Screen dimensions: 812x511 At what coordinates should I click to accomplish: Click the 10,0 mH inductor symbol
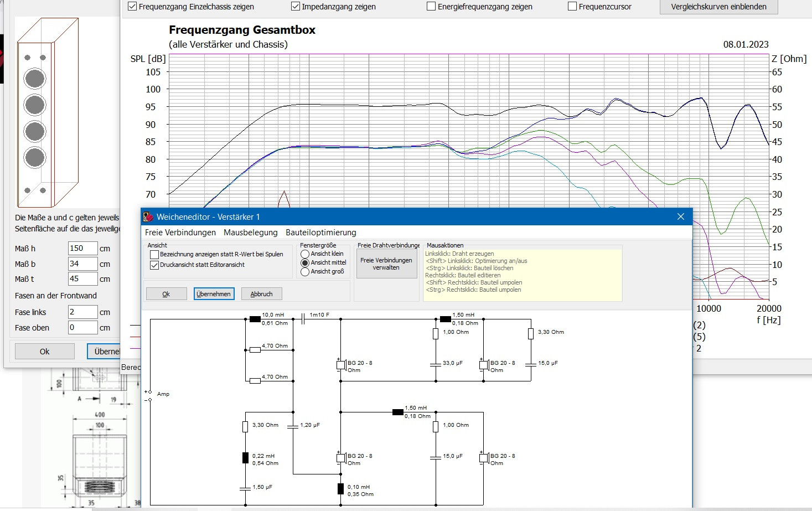pyautogui.click(x=255, y=319)
